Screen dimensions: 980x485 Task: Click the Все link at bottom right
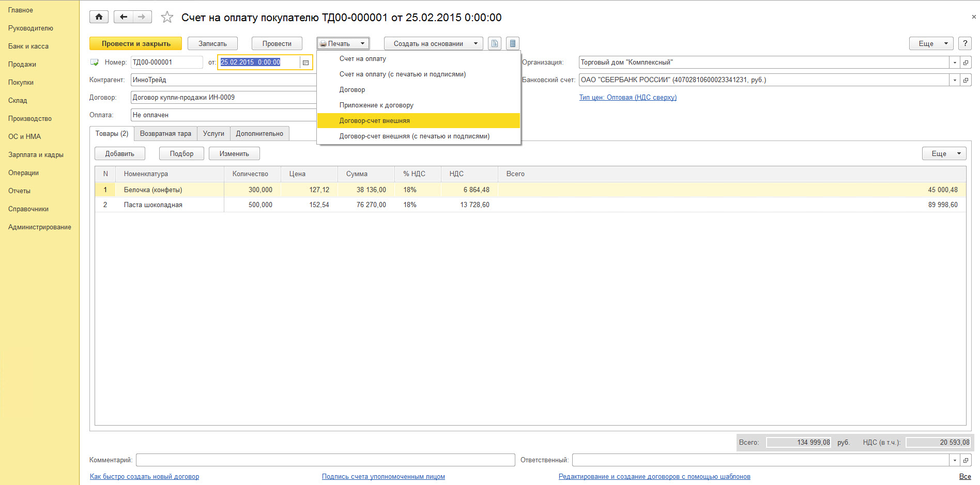965,477
